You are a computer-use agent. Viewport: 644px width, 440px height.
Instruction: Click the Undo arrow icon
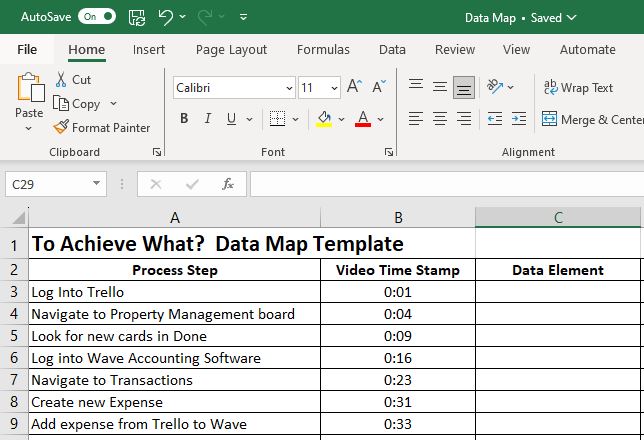tap(166, 17)
